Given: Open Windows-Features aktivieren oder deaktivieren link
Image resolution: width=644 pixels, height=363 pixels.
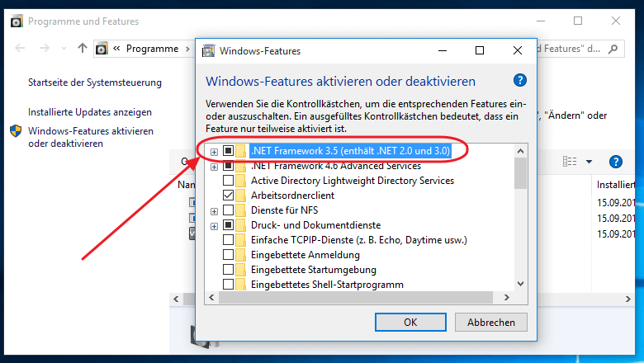Looking at the screenshot, I should pyautogui.click(x=91, y=138).
